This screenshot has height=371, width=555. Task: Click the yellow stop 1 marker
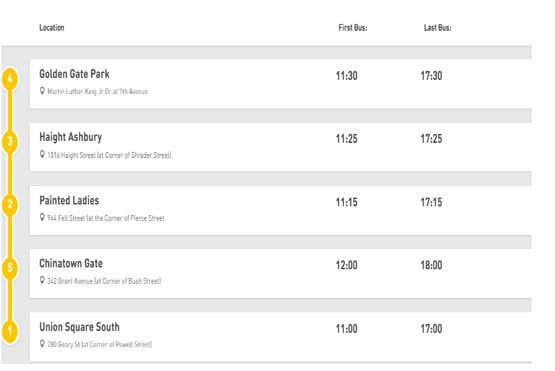point(10,331)
